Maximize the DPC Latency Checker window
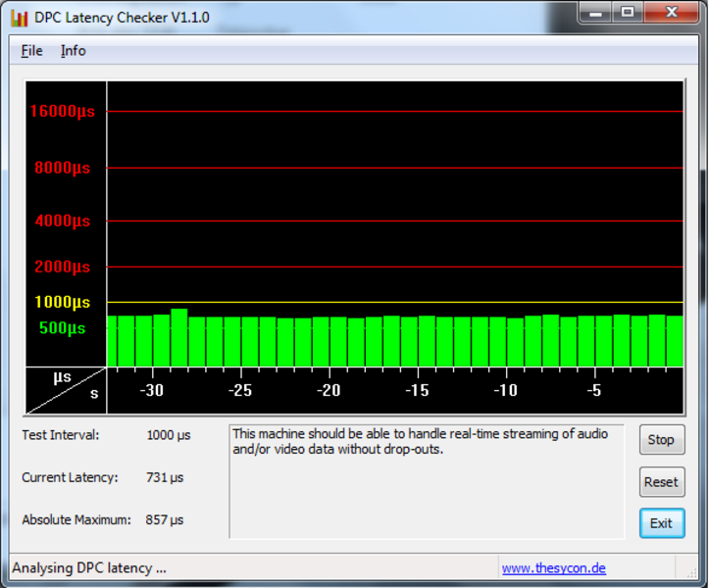709x588 pixels. [627, 13]
